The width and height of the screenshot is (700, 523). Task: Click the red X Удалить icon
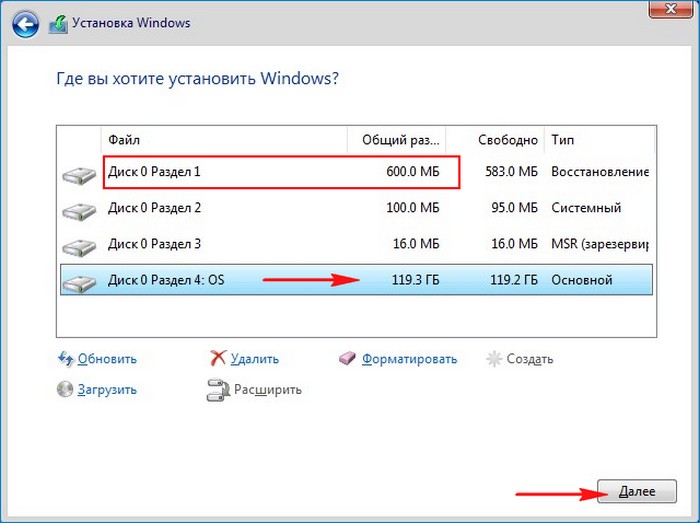[218, 358]
